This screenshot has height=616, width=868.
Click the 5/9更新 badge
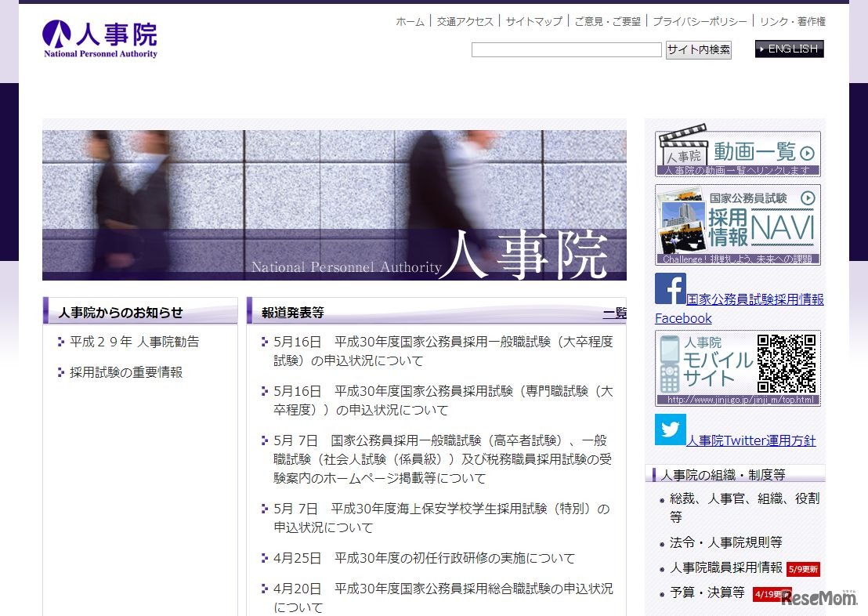coord(803,569)
